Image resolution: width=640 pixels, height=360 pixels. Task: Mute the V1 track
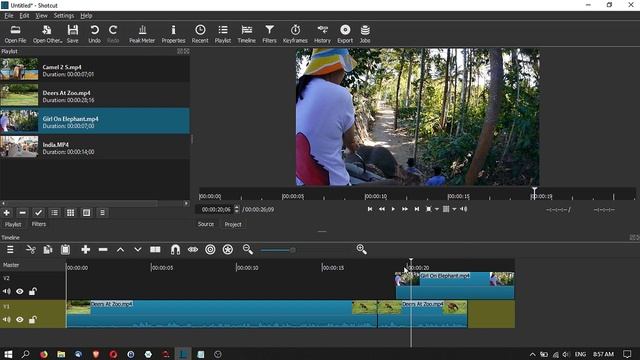click(7, 320)
